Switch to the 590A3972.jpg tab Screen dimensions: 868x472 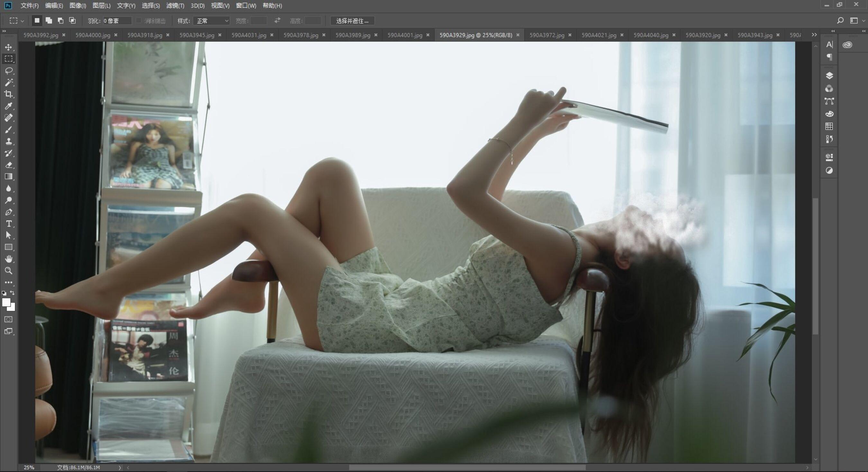point(547,35)
